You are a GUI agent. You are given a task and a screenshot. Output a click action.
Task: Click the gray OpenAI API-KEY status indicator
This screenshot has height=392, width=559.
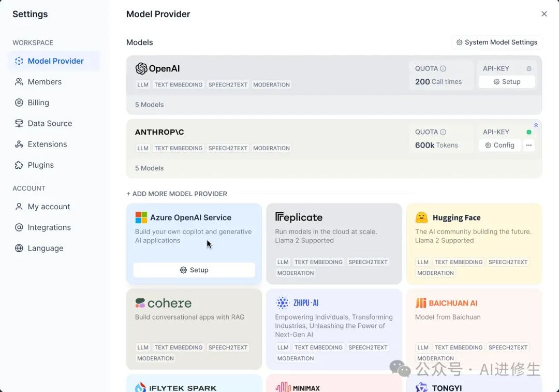[x=529, y=68]
